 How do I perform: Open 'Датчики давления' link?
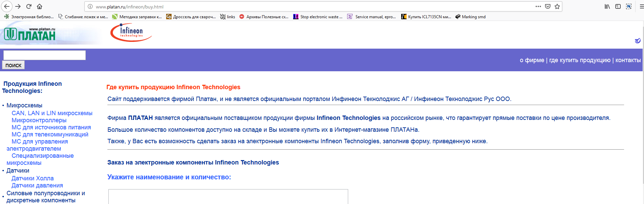tap(37, 185)
